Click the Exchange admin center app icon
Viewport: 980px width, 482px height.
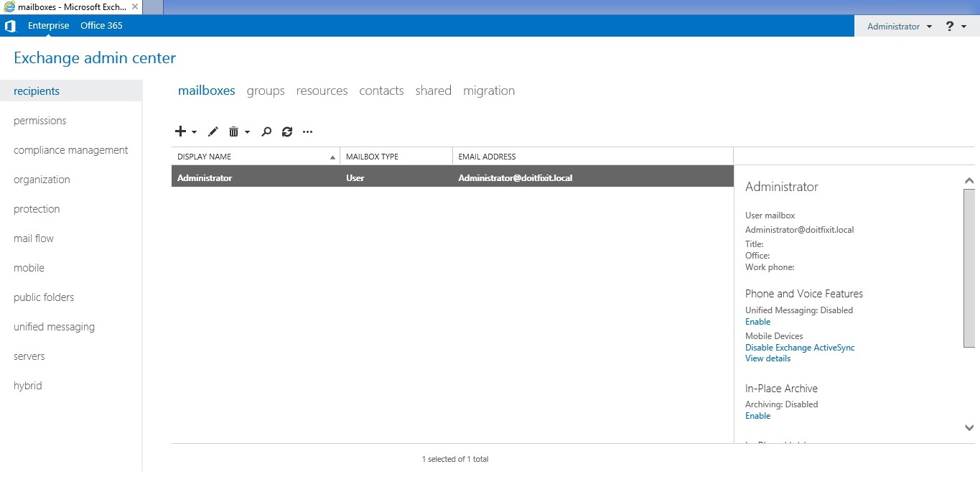pos(10,25)
